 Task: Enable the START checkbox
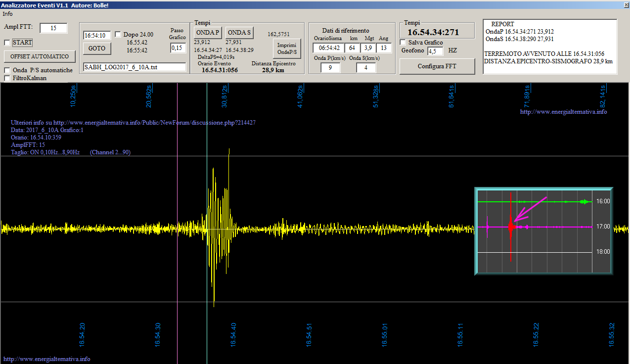pos(7,43)
